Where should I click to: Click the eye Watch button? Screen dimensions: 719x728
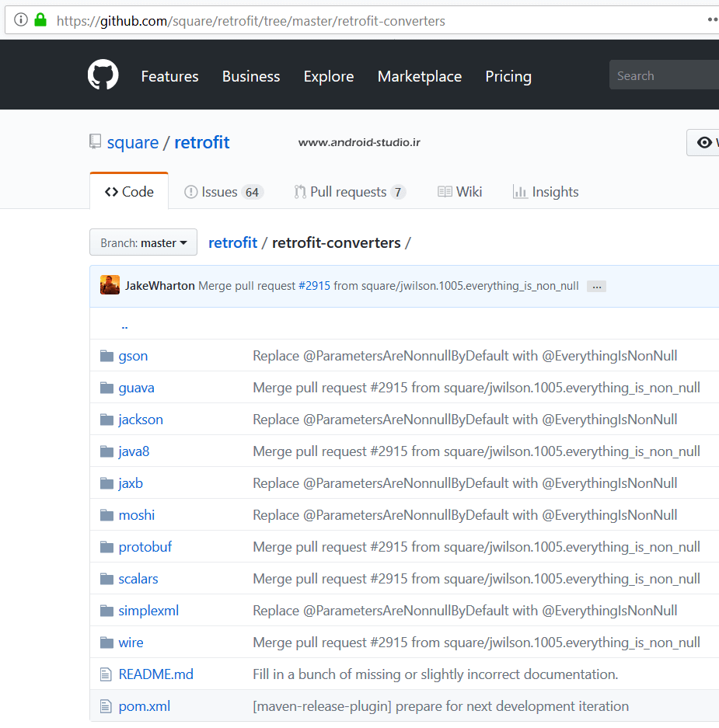coord(703,142)
